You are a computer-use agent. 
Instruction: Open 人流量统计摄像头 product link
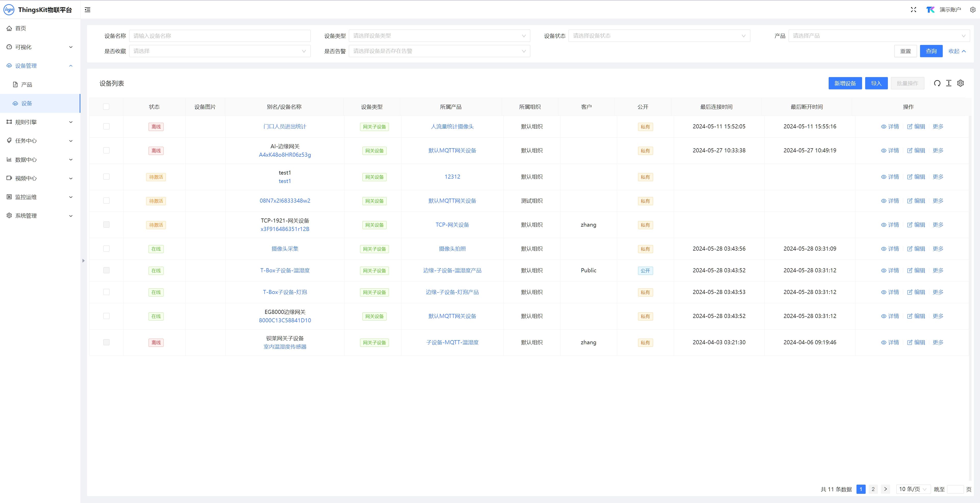click(x=452, y=126)
